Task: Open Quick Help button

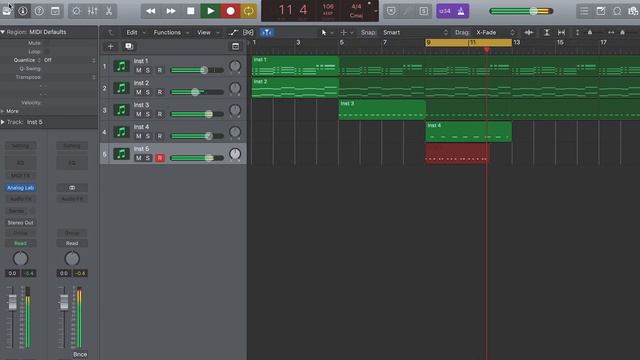Action: tap(39, 11)
